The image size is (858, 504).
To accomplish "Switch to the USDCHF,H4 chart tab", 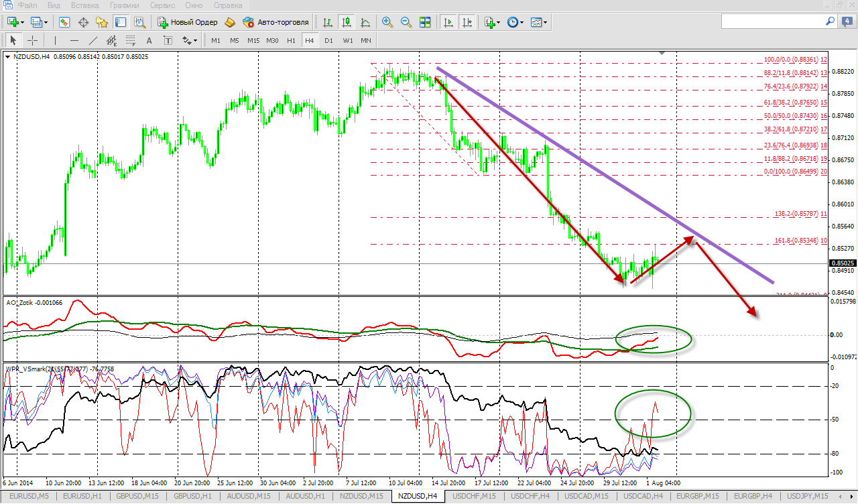I will (x=530, y=496).
